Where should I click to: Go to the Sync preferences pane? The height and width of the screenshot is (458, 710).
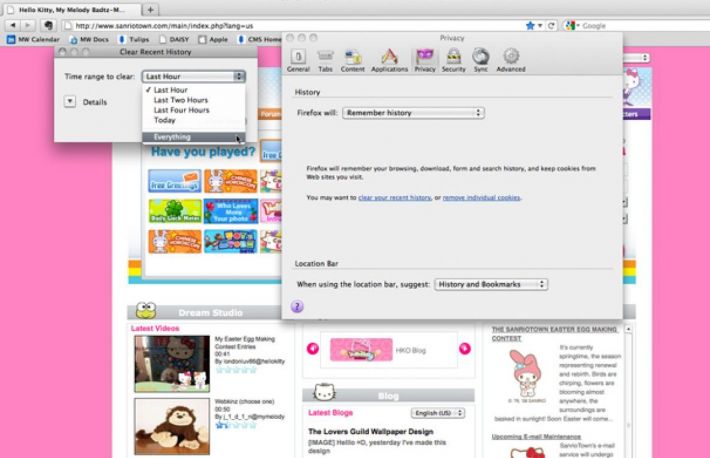[x=481, y=60]
